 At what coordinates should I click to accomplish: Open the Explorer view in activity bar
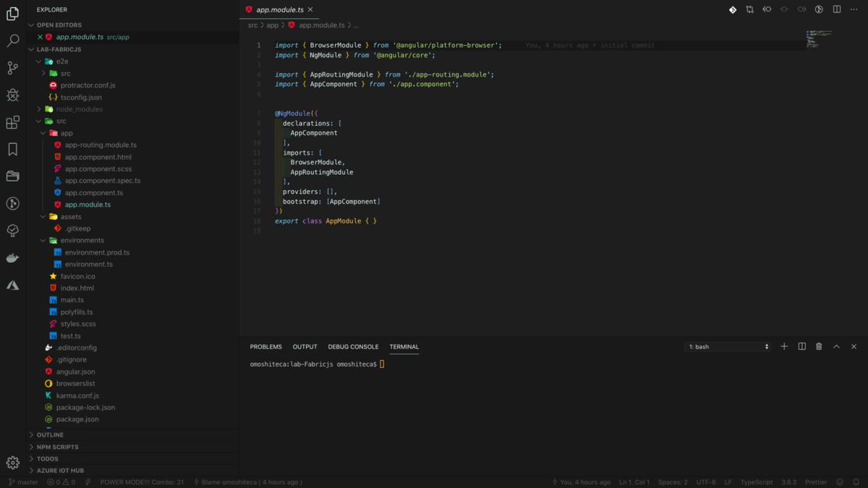click(12, 14)
